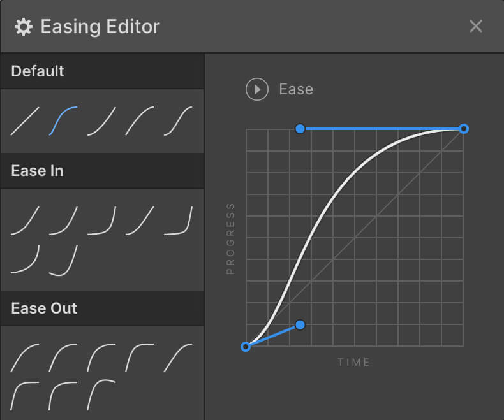
Task: Select the highlighted blue ease preset
Action: (63, 120)
